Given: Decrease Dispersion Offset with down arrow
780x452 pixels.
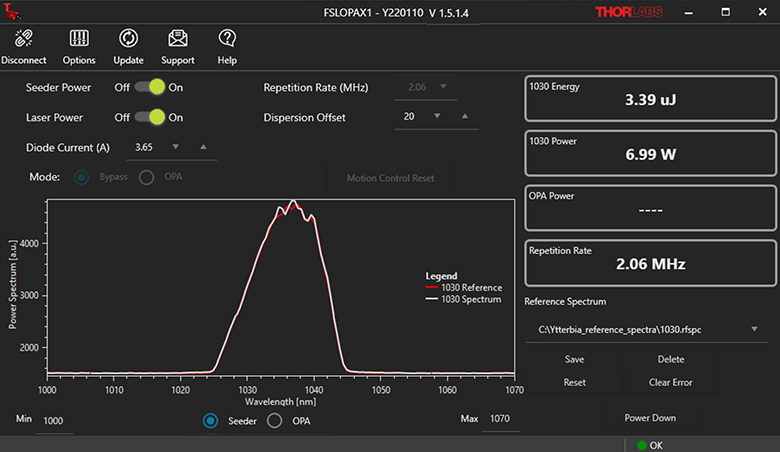Looking at the screenshot, I should tap(437, 116).
